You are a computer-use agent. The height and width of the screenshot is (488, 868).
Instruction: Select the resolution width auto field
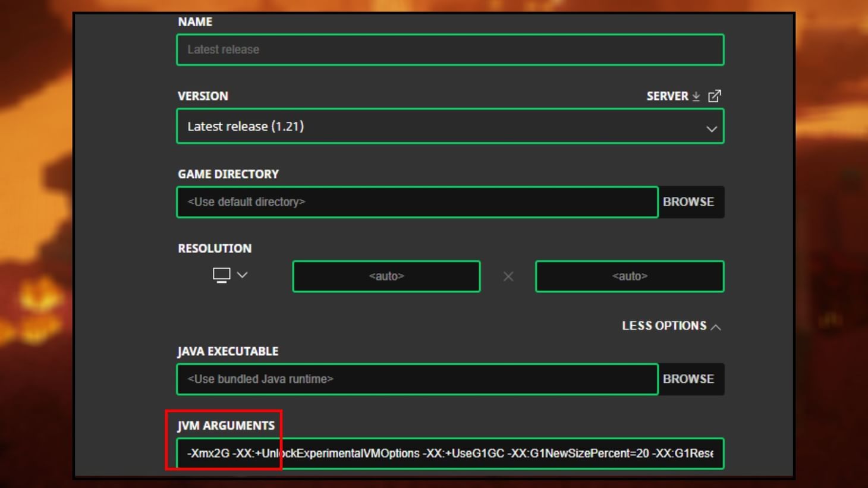click(386, 276)
